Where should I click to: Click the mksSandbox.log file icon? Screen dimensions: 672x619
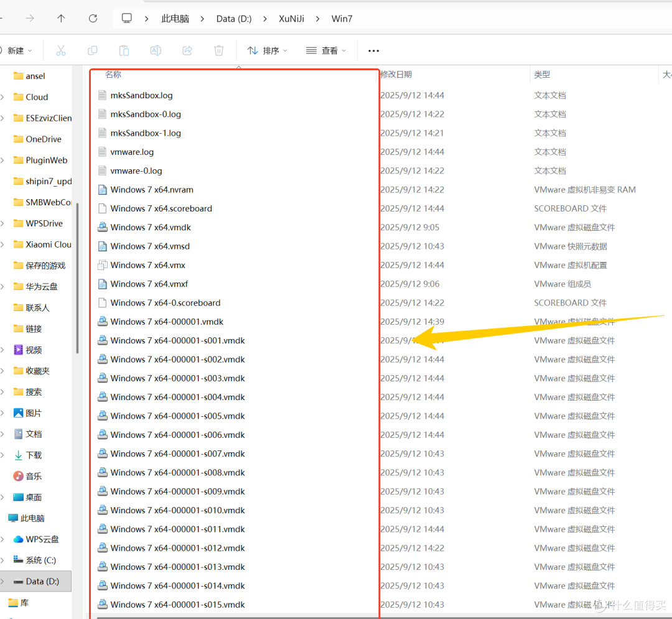102,95
